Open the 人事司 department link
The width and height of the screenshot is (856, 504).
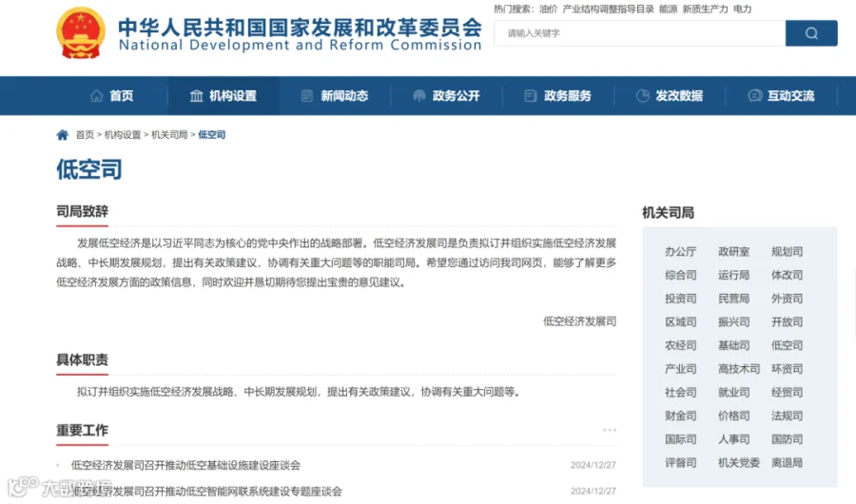click(733, 439)
